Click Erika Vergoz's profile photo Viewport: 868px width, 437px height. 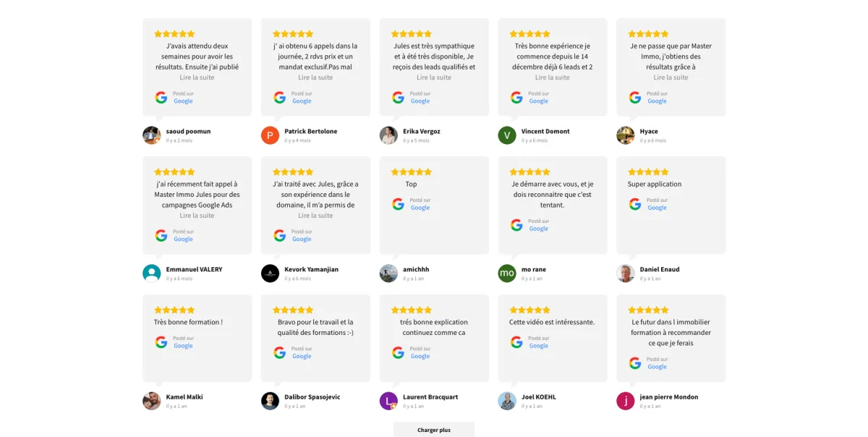pos(388,135)
